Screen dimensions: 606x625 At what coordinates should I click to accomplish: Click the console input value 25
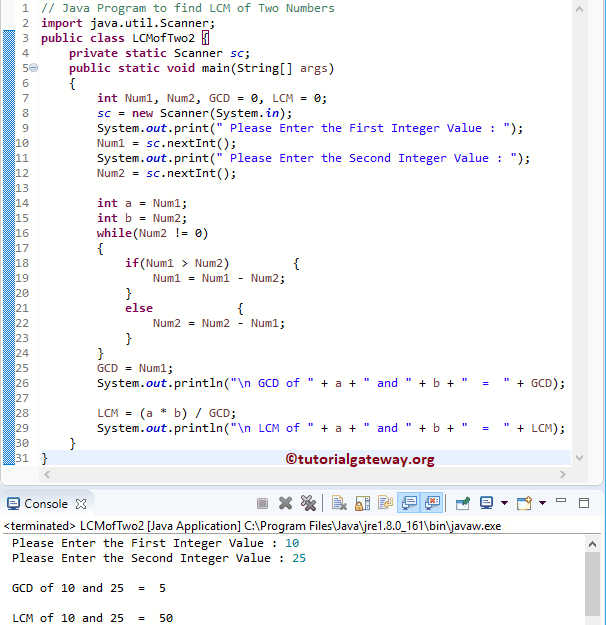299,558
